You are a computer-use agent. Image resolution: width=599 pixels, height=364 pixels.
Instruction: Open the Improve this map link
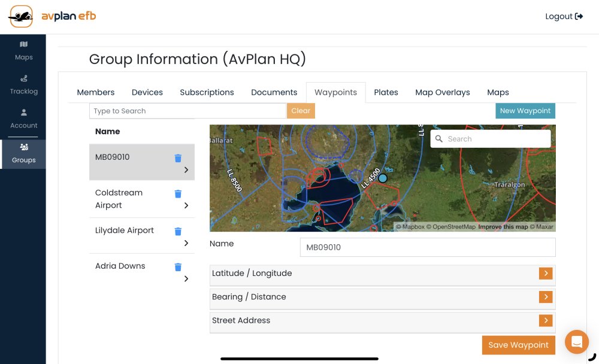pos(503,227)
